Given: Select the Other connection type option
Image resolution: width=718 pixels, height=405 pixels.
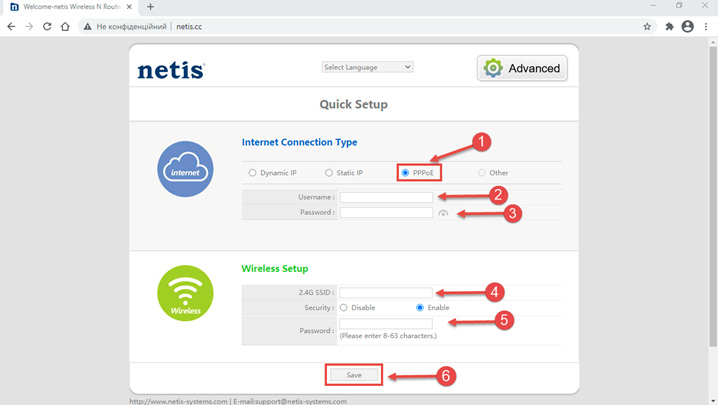Looking at the screenshot, I should click(x=481, y=173).
